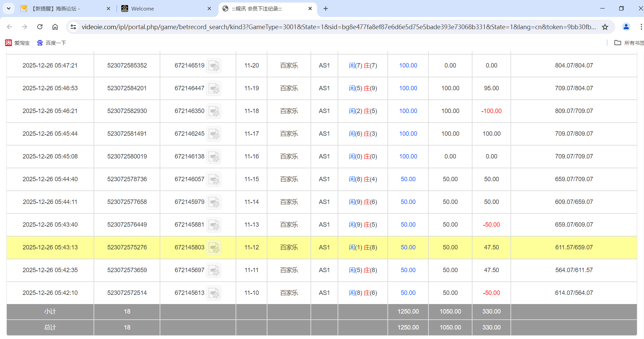View replay for round 672146138
The image size is (644, 339).
click(x=214, y=156)
